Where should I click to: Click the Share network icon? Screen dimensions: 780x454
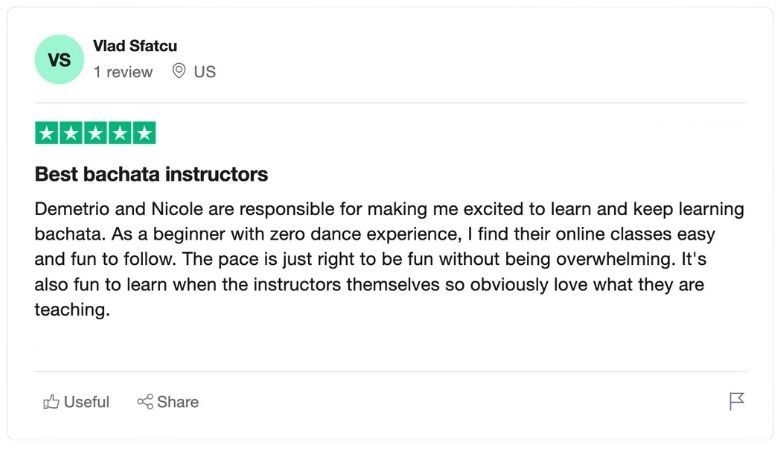(x=145, y=402)
